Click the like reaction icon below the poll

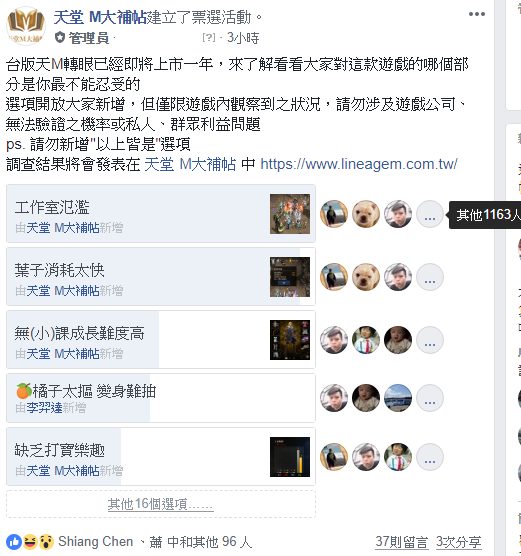click(14, 541)
